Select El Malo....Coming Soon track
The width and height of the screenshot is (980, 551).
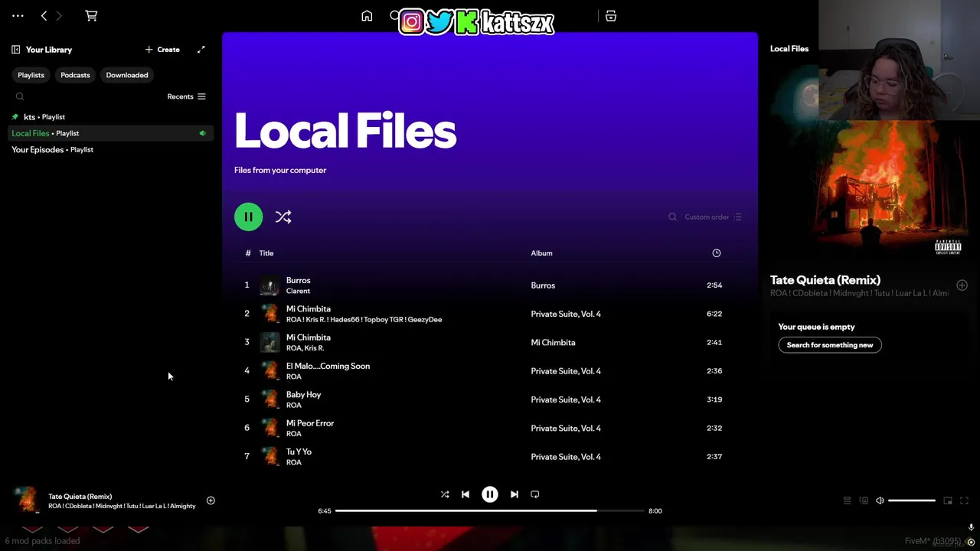[x=490, y=371]
